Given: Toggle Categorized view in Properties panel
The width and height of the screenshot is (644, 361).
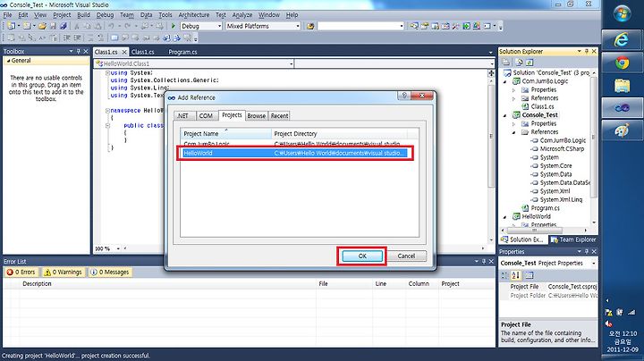Looking at the screenshot, I should [x=505, y=275].
